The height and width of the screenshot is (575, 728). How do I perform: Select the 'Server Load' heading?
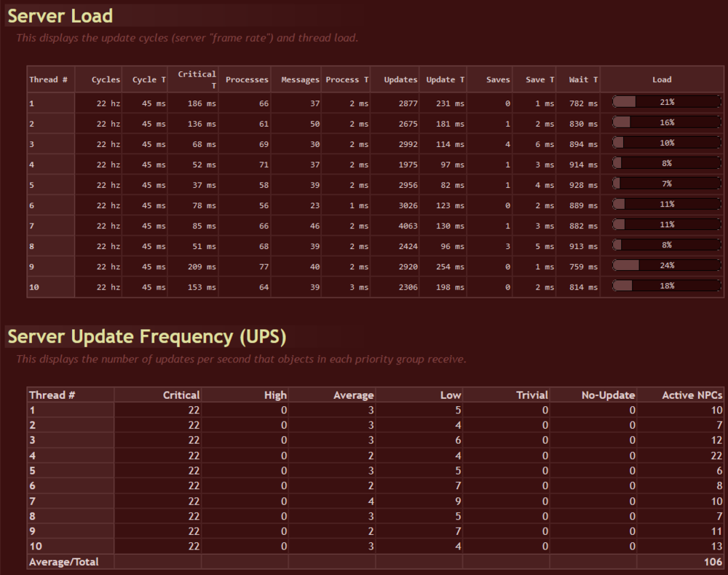(60, 16)
